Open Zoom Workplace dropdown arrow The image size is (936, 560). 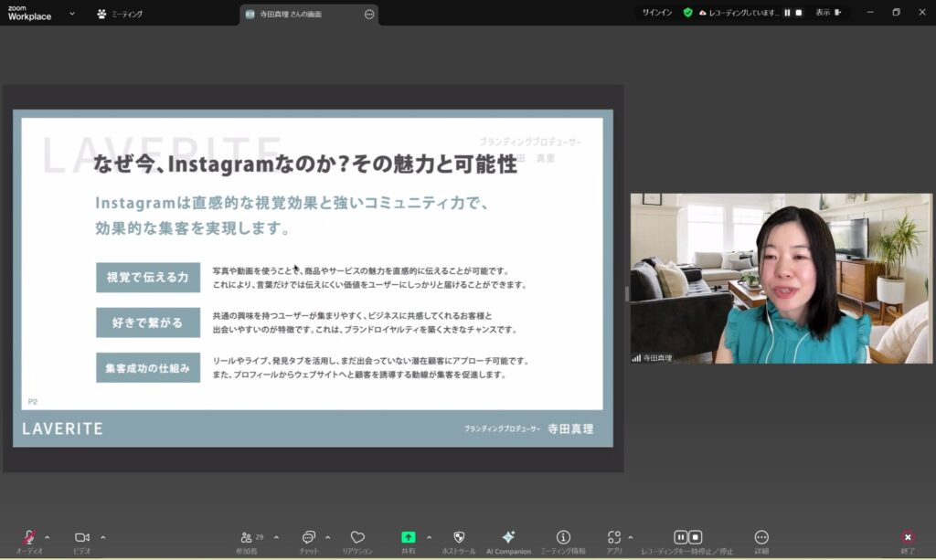(71, 13)
